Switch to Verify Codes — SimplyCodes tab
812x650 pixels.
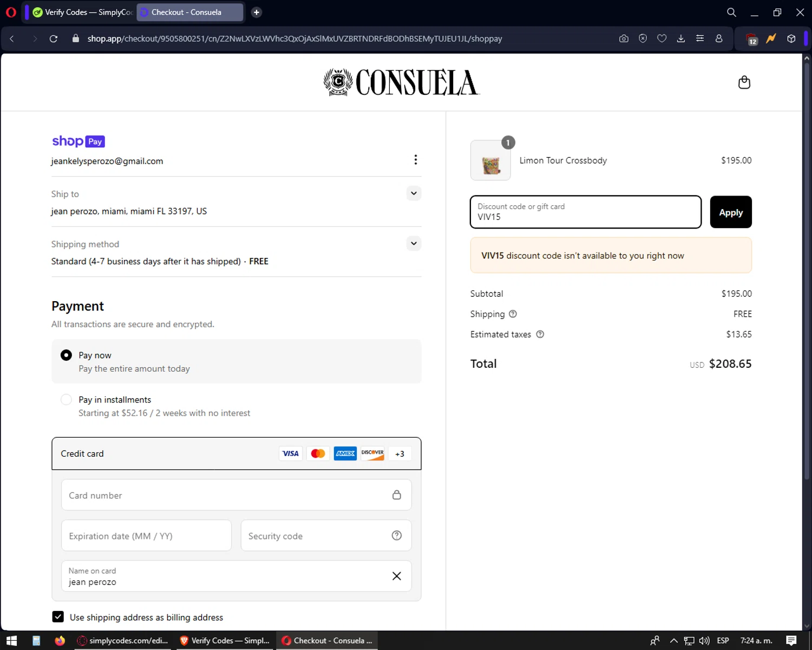82,12
